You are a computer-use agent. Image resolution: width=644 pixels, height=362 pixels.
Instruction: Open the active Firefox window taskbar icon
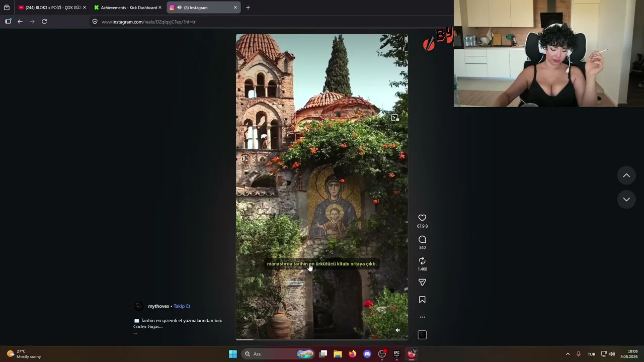(412, 354)
